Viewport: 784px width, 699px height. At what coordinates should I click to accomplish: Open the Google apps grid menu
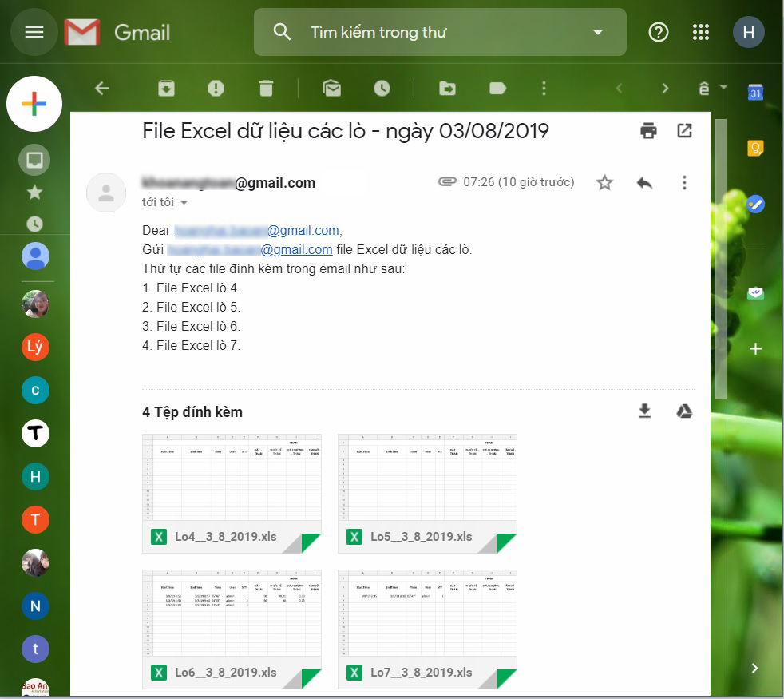pyautogui.click(x=701, y=32)
